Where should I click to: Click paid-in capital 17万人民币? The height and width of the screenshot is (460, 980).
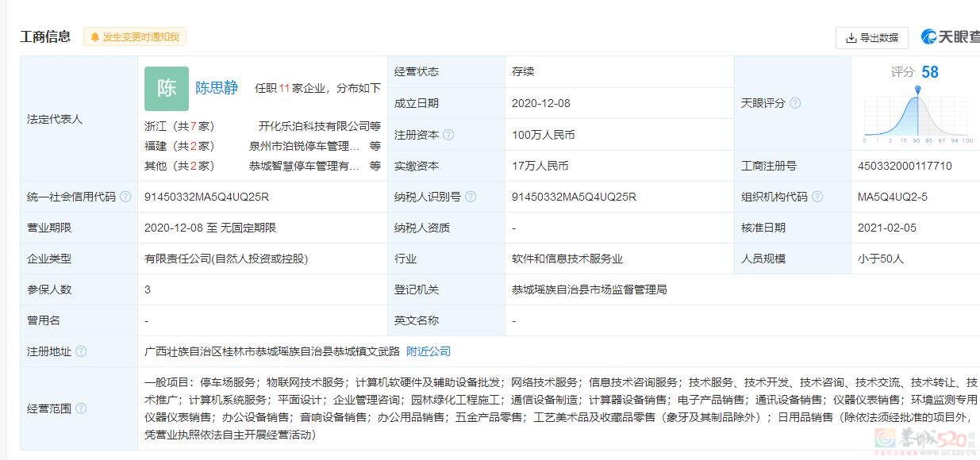tap(540, 166)
